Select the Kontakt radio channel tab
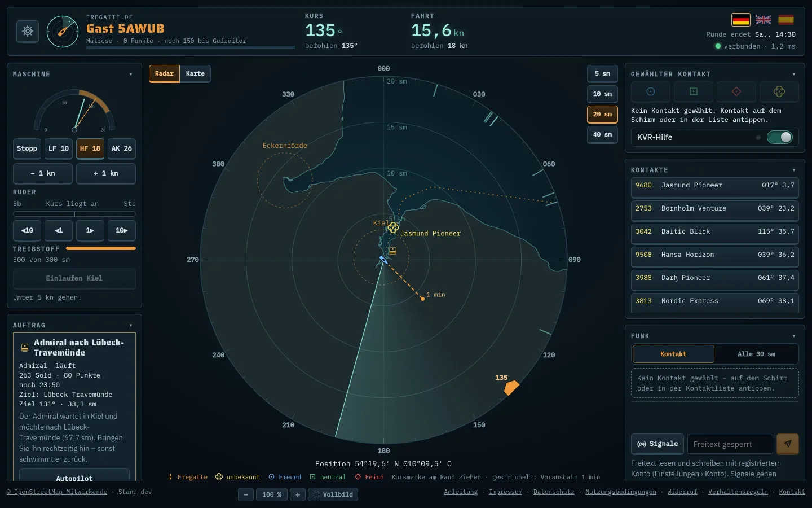812x508 pixels. [673, 354]
